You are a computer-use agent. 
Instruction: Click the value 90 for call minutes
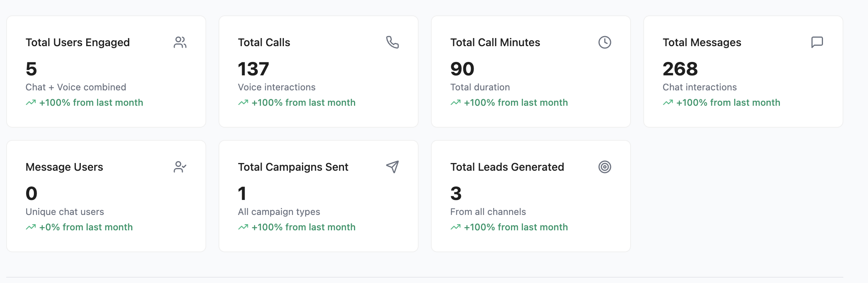click(462, 69)
